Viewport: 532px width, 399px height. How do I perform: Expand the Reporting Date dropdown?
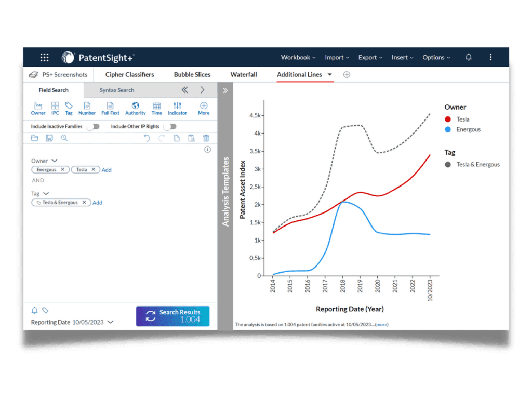pos(110,322)
